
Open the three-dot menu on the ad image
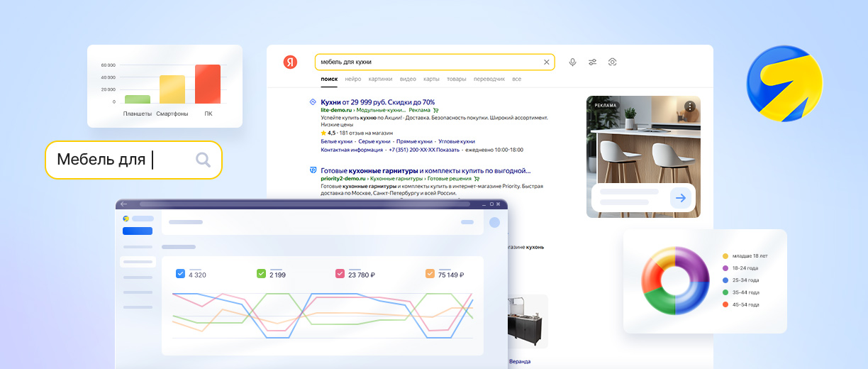pos(689,106)
